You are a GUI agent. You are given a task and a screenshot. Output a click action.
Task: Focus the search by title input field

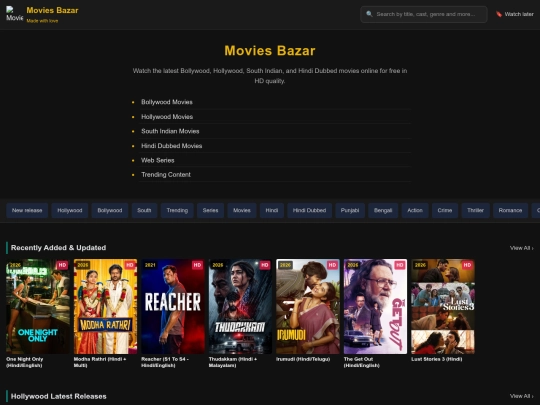point(424,14)
